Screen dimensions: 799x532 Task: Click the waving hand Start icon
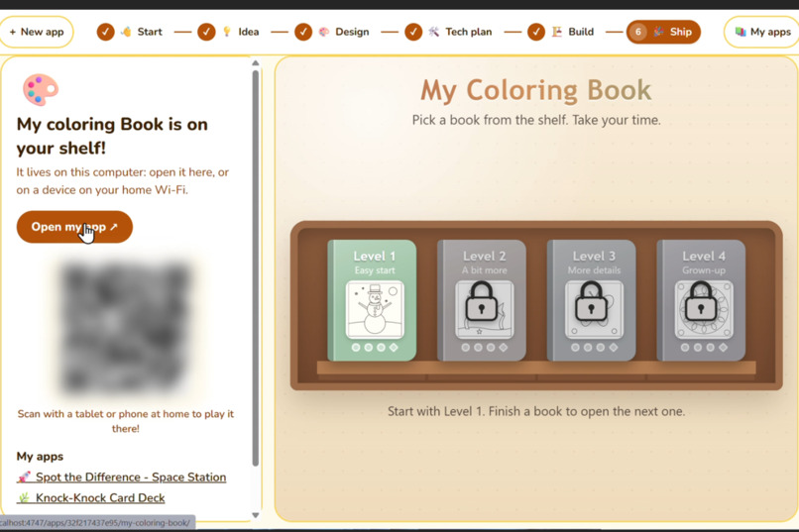(126, 32)
